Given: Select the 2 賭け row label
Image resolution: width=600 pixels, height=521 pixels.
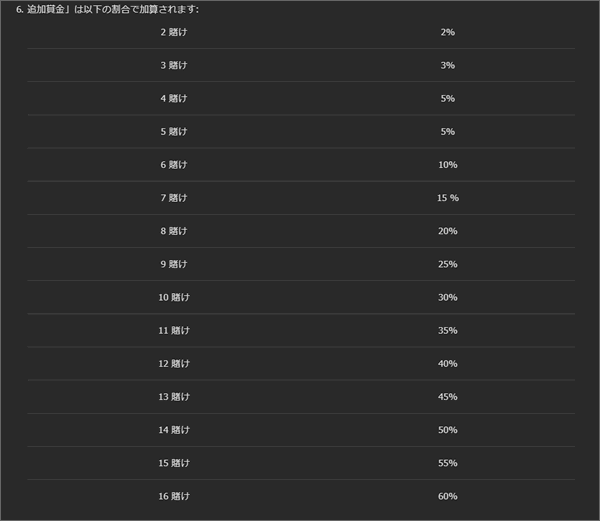Looking at the screenshot, I should point(174,32).
